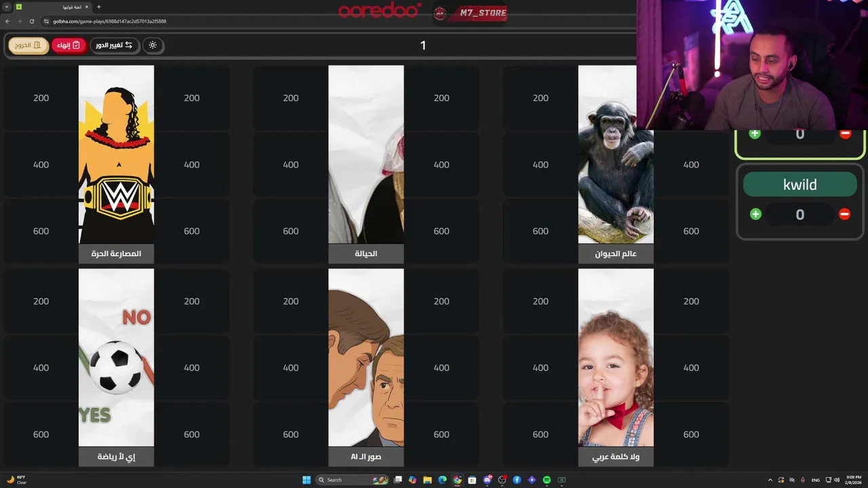Select the لعبة قولبها browser tab
The image size is (868, 488).
[x=53, y=7]
